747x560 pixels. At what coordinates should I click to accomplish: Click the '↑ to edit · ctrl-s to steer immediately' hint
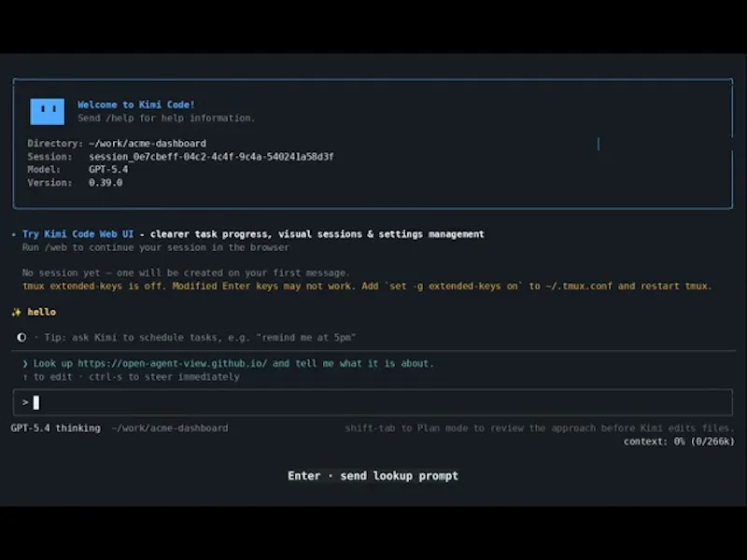tap(132, 377)
